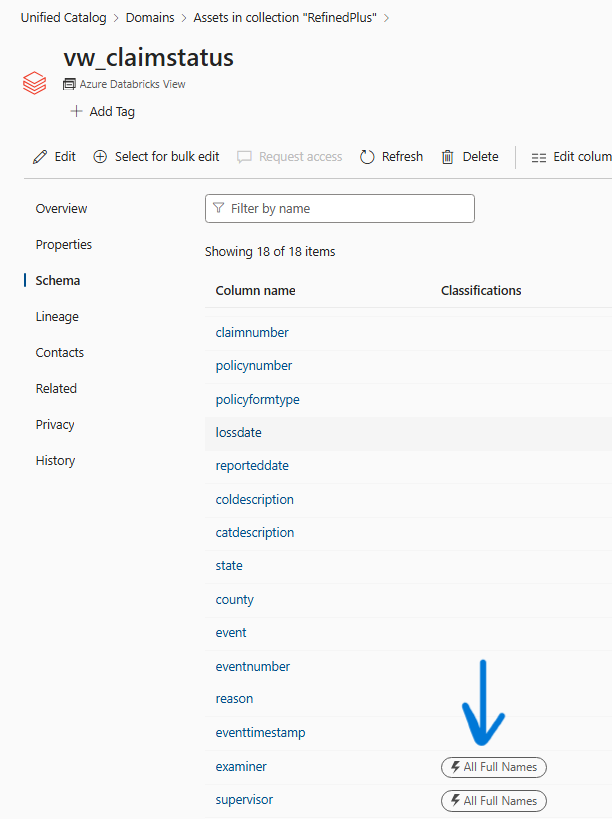Image resolution: width=612 pixels, height=819 pixels.
Task: Click the funnel filter icon
Action: [219, 208]
